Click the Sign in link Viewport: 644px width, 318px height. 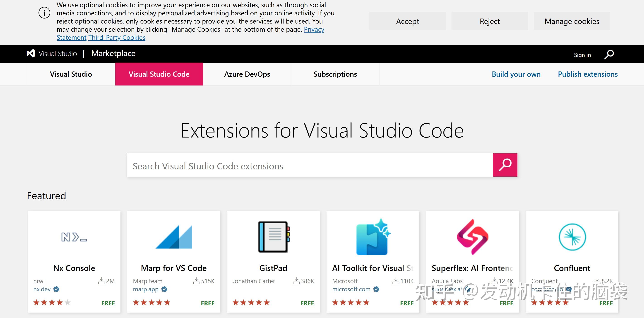[x=582, y=55]
